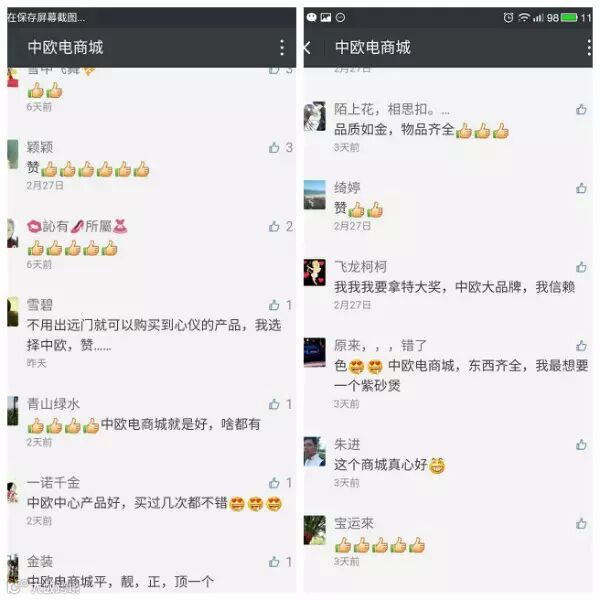Screen dimensions: 600x600
Task: Tap thumbs-up beside 一诺千金's comment
Action: click(x=274, y=483)
